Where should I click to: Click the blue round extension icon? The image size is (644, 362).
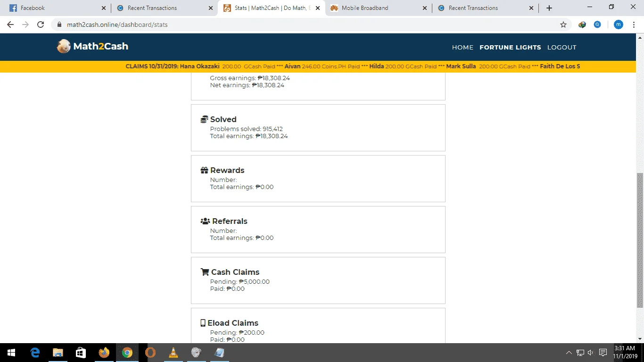597,25
